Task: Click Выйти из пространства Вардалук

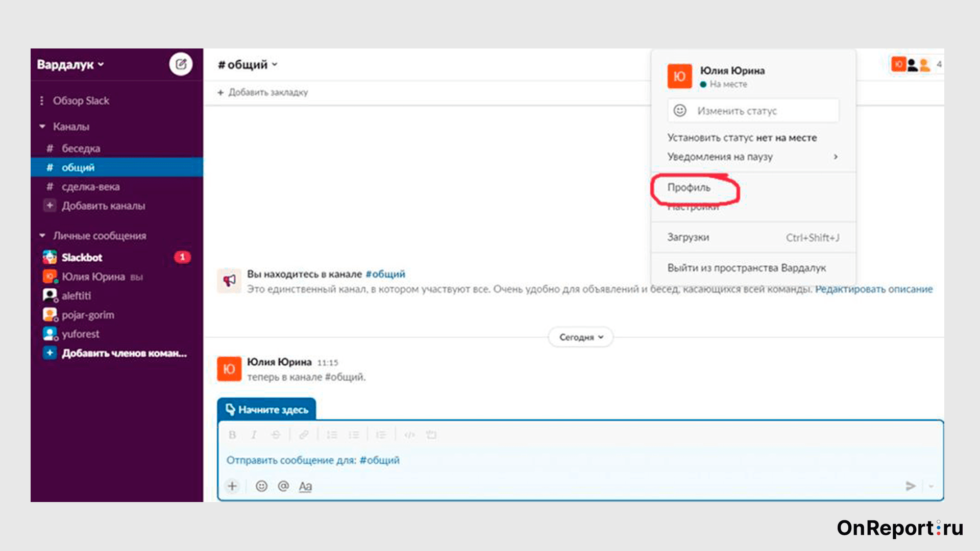Action: (747, 268)
